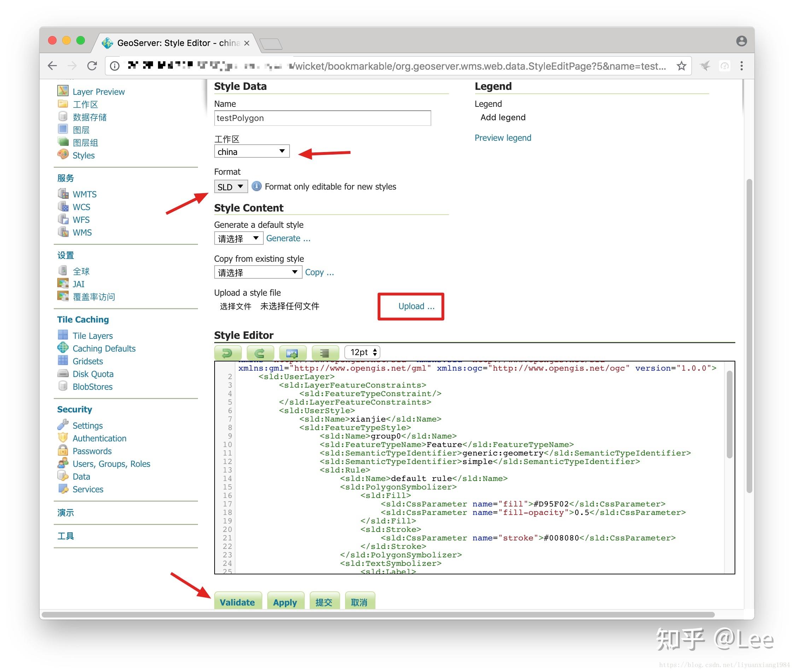Open the 工作区 dropdown showing china
This screenshot has width=794, height=672.
(x=251, y=151)
